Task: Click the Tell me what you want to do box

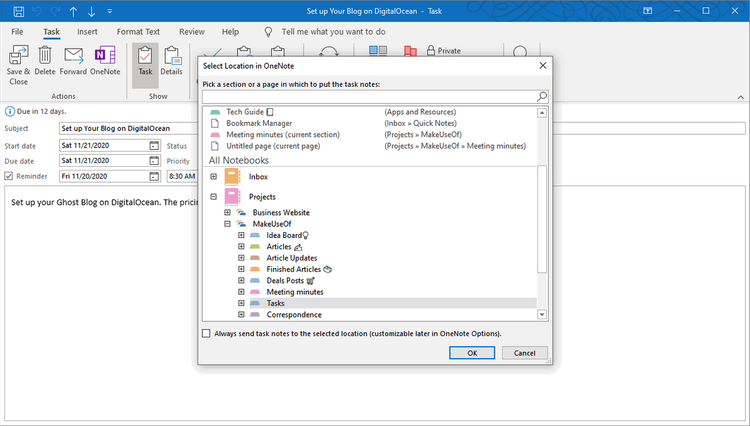Action: 333,32
